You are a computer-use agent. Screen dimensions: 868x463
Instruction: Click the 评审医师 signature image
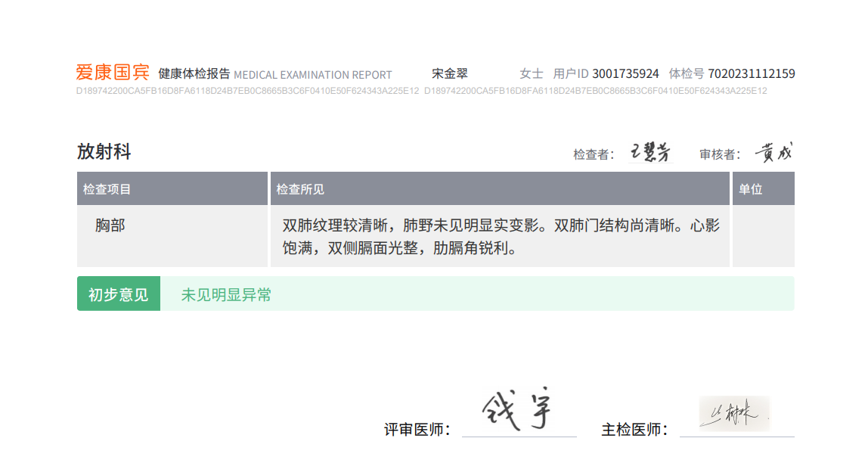[518, 410]
